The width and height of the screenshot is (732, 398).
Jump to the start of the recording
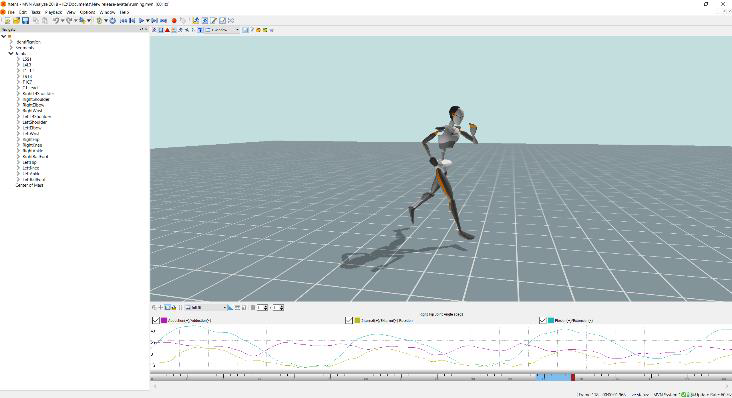click(x=123, y=21)
